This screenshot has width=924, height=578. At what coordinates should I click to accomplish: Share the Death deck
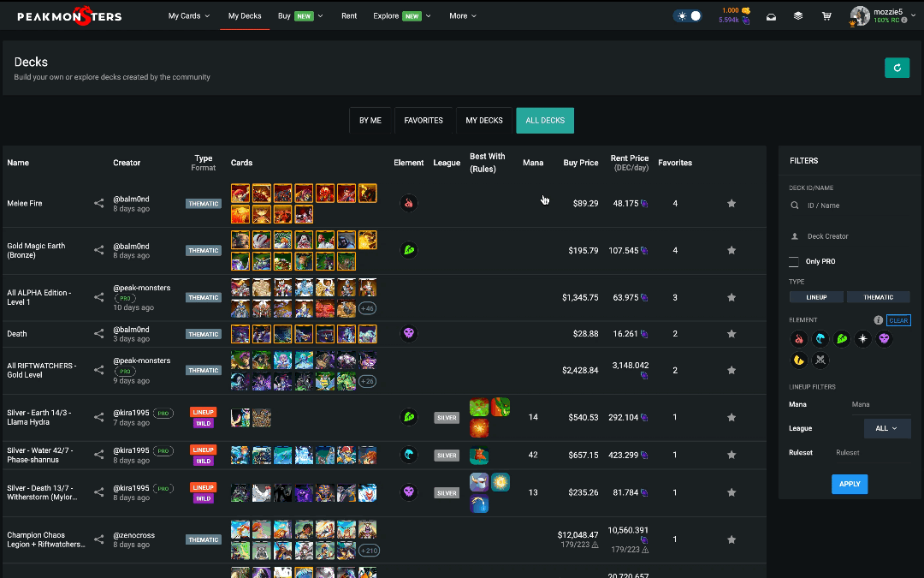tap(98, 334)
